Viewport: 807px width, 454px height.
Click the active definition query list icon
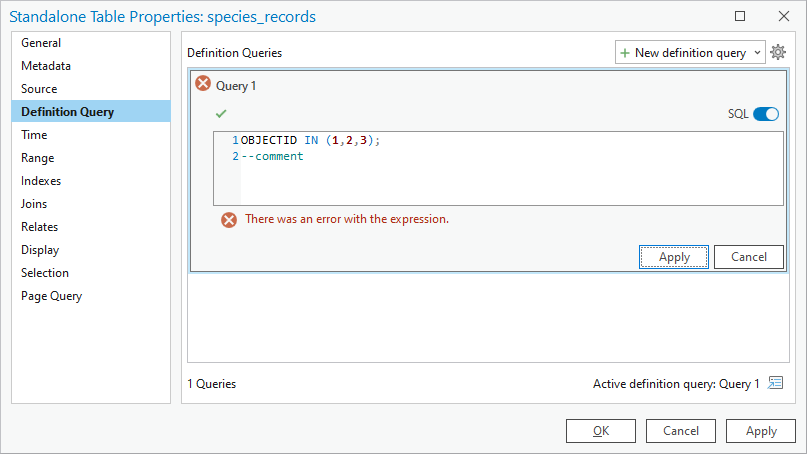pyautogui.click(x=775, y=383)
